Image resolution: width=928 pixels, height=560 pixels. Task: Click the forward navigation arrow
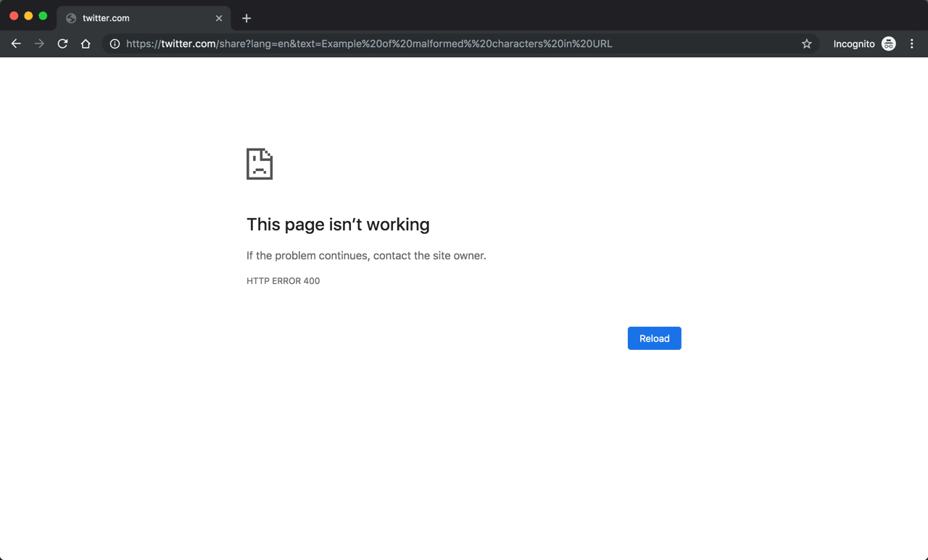pos(39,43)
